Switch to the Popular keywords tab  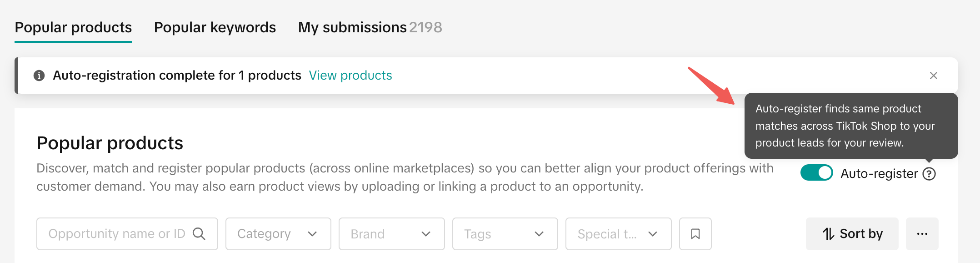coord(215,27)
